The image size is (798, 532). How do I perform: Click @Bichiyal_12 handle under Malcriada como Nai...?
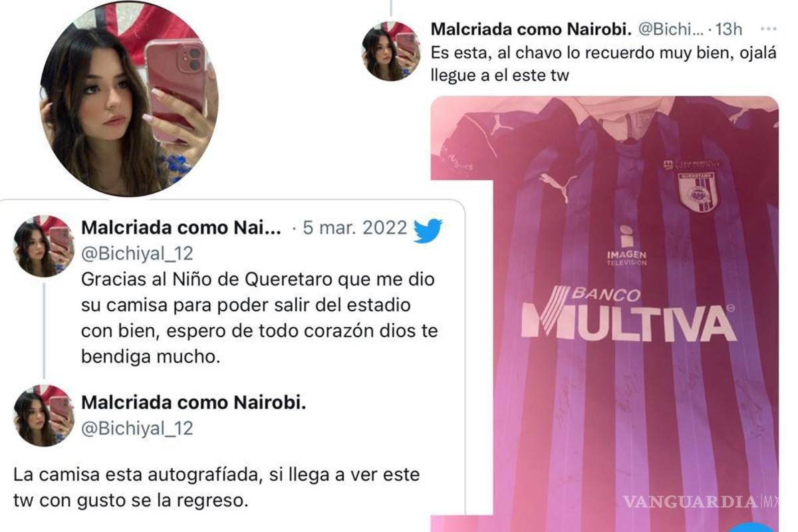click(137, 253)
